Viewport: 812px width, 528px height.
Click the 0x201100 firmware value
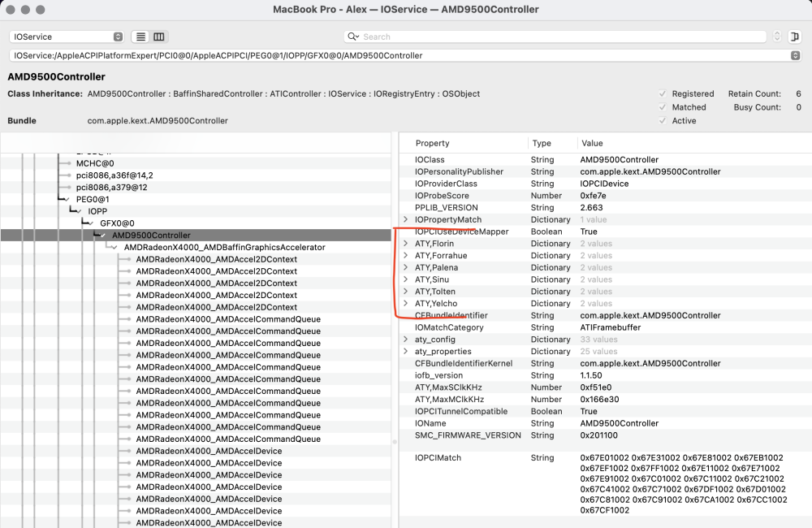598,435
